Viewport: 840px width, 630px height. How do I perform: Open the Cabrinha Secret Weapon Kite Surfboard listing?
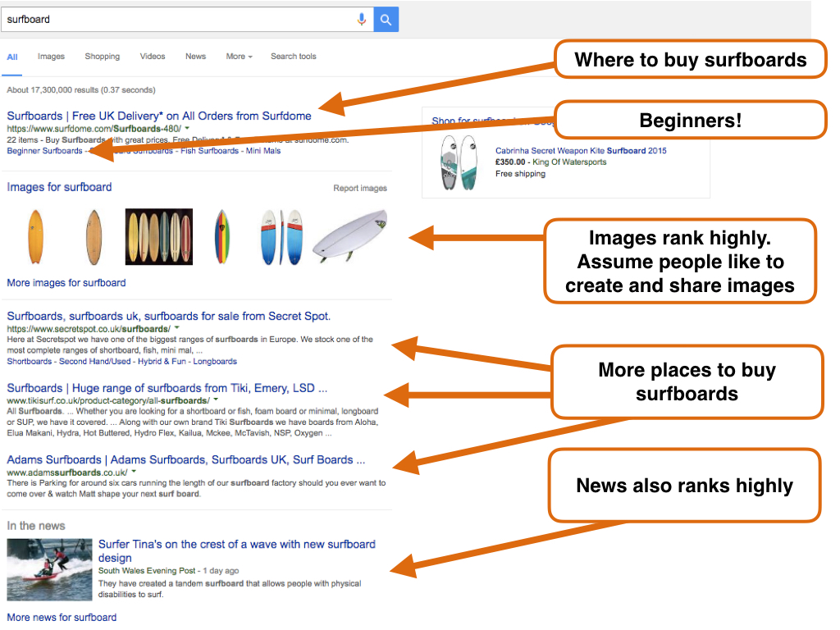[x=581, y=151]
